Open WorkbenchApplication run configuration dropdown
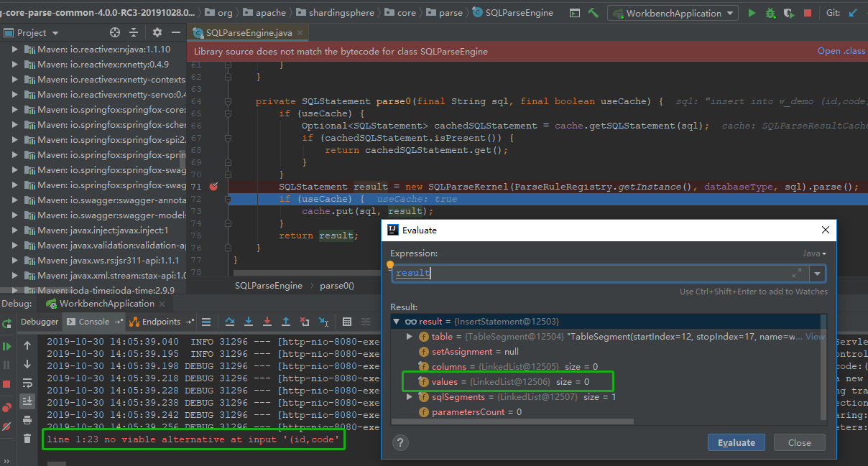 pyautogui.click(x=673, y=13)
